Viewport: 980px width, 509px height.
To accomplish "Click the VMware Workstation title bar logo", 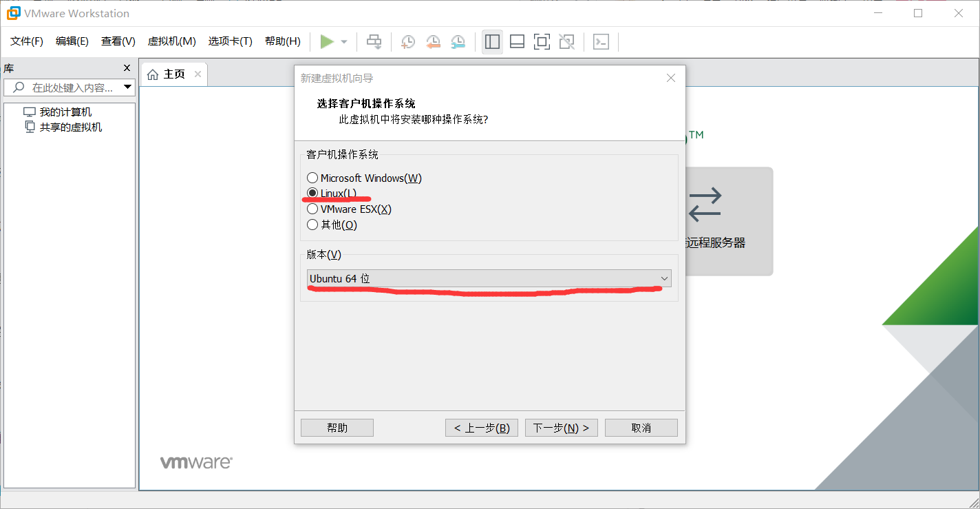I will click(x=13, y=13).
